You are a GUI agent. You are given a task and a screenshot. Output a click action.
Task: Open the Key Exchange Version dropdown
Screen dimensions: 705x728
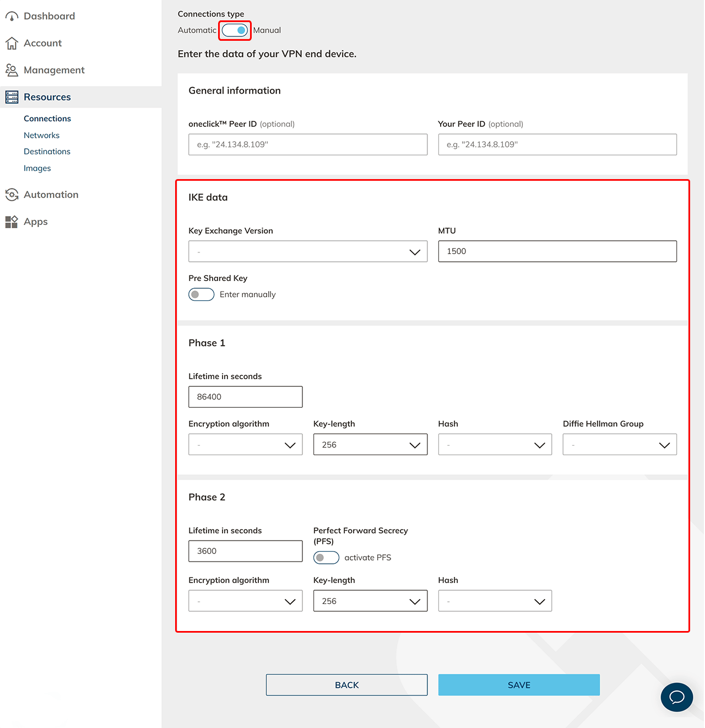(x=307, y=252)
